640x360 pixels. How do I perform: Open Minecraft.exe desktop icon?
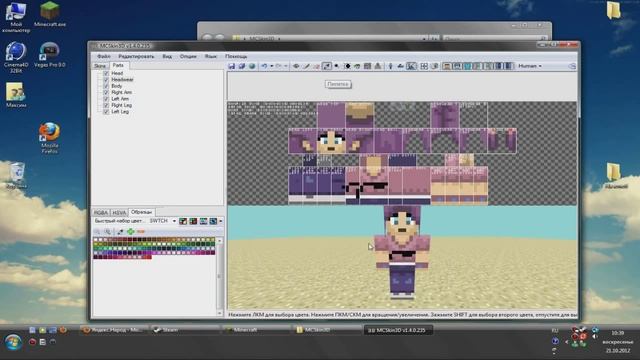coord(50,14)
